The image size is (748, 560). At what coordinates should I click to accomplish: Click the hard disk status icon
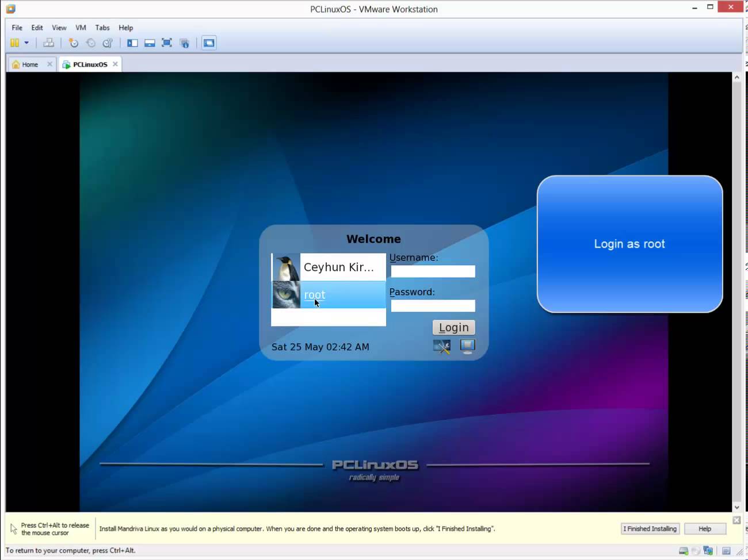(684, 550)
